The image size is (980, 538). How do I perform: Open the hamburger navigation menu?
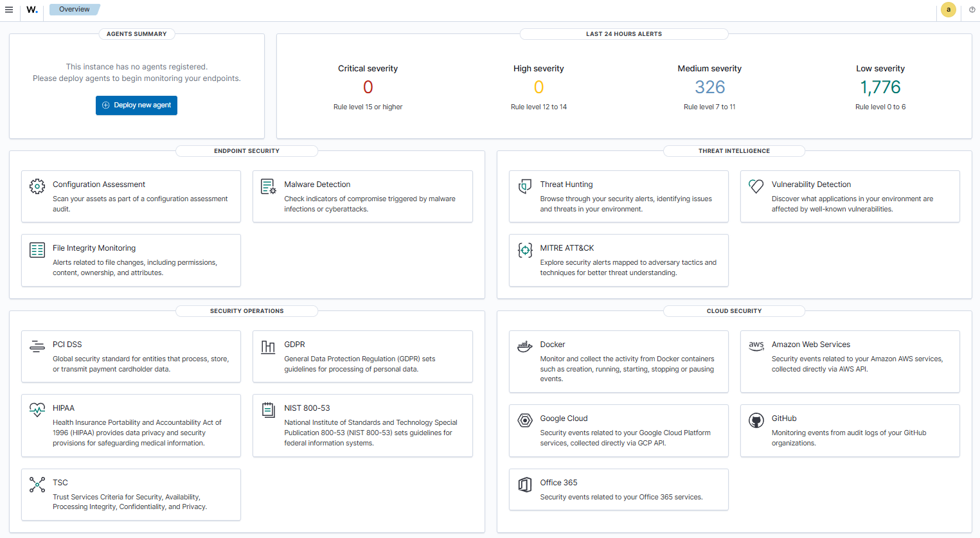click(9, 10)
